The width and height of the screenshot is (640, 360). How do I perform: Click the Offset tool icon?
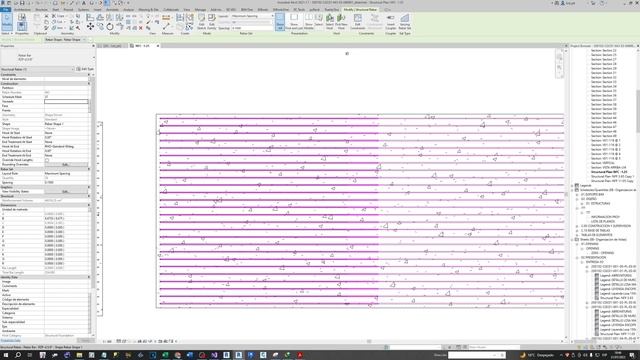pos(100,18)
